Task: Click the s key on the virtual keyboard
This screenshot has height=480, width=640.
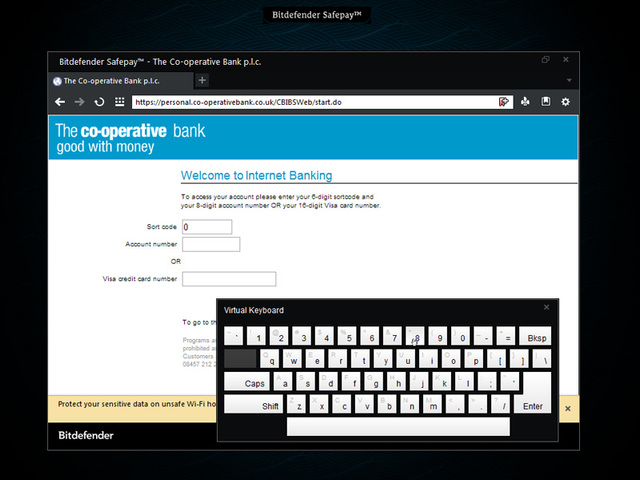Action: pos(306,381)
